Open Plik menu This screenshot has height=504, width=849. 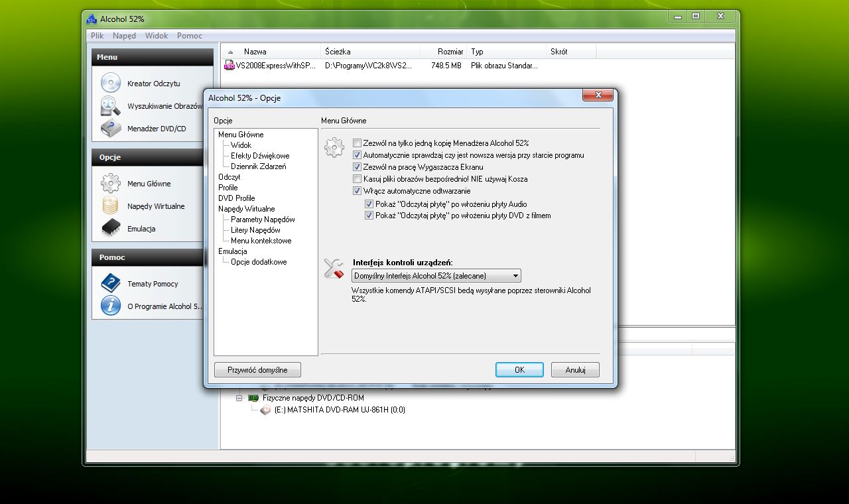coord(97,36)
